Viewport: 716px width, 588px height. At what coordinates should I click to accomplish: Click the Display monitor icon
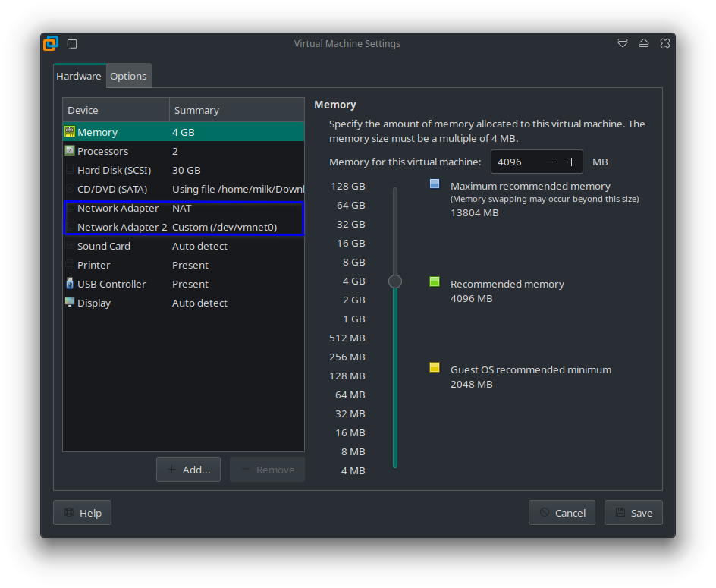point(70,303)
